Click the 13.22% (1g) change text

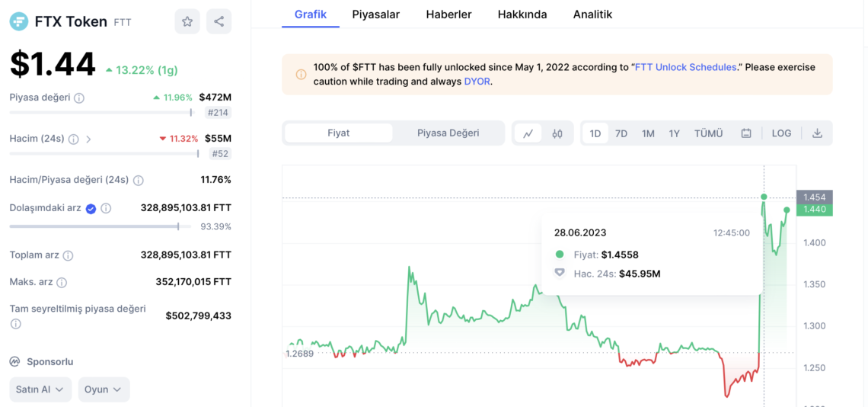point(142,70)
